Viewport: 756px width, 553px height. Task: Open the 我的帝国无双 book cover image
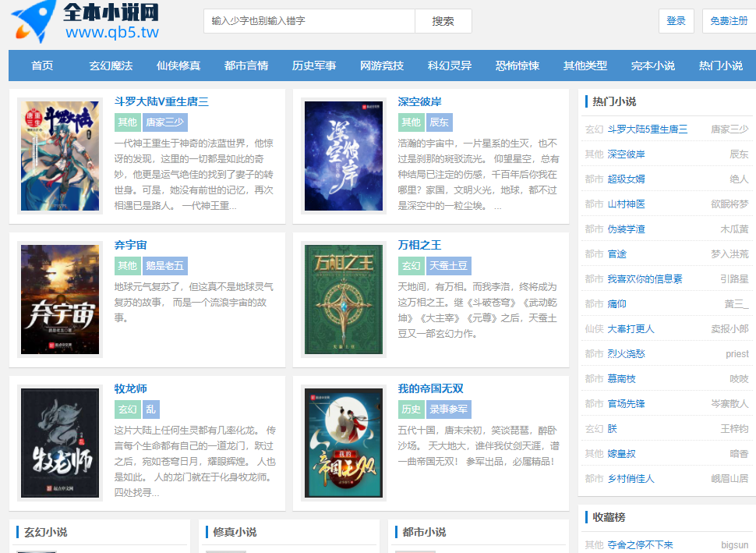[x=343, y=443]
